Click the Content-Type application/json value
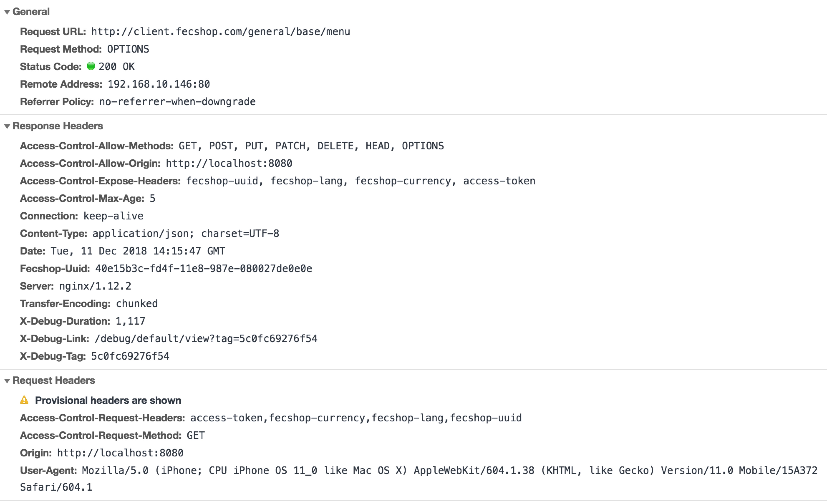The image size is (827, 504). 186,234
